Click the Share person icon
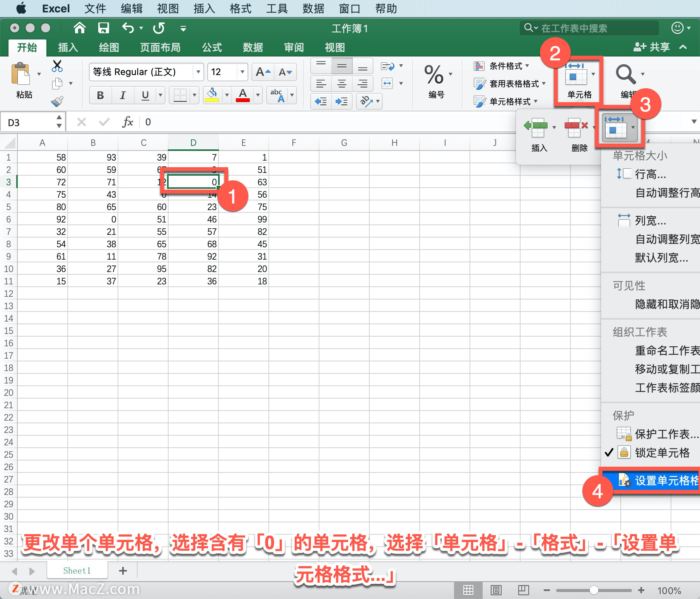 click(640, 47)
